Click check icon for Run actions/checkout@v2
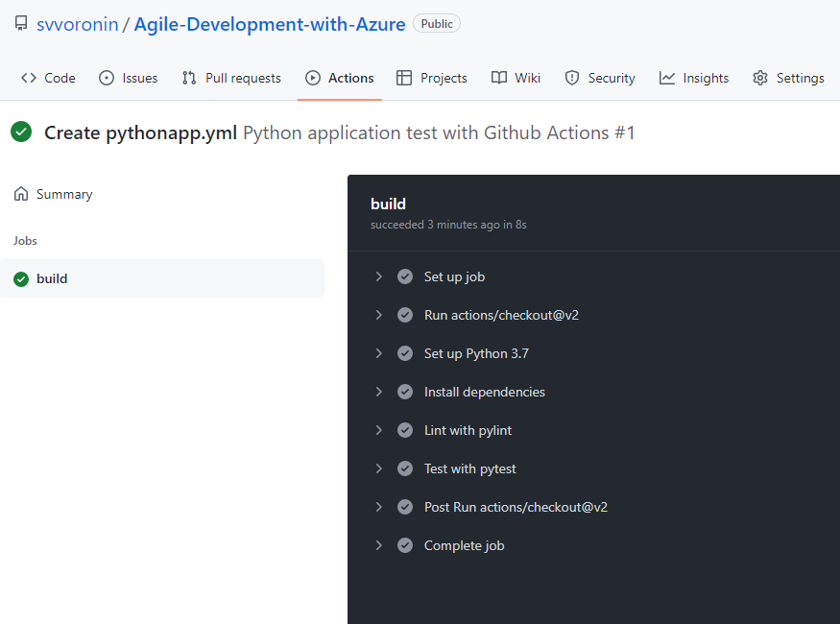Viewport: 840px width, 624px height. click(x=405, y=315)
